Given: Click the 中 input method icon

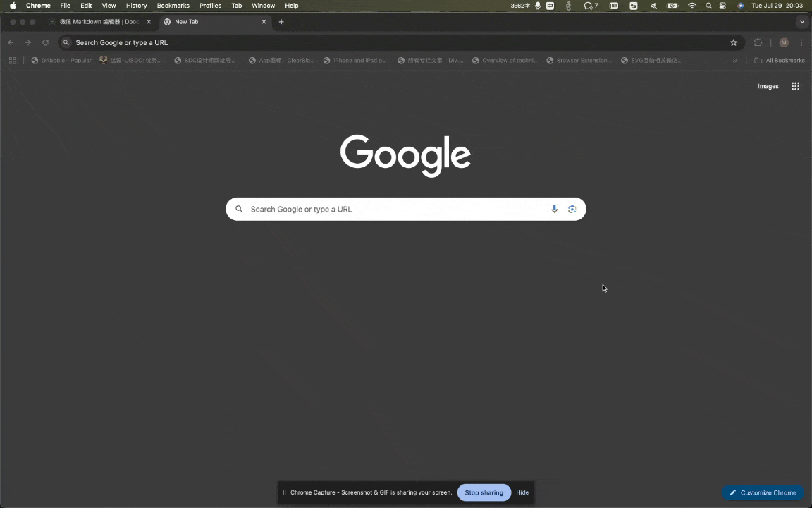Looking at the screenshot, I should 550,5.
